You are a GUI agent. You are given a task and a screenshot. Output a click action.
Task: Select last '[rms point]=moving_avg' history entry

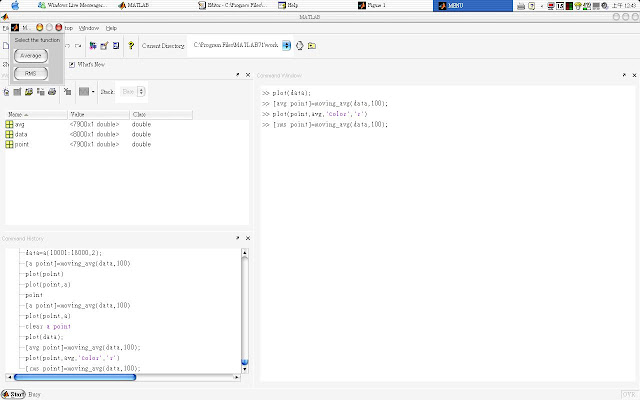(83, 369)
